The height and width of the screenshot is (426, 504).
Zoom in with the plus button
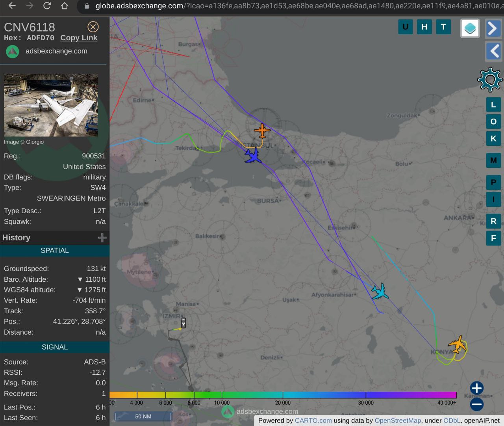tap(476, 388)
